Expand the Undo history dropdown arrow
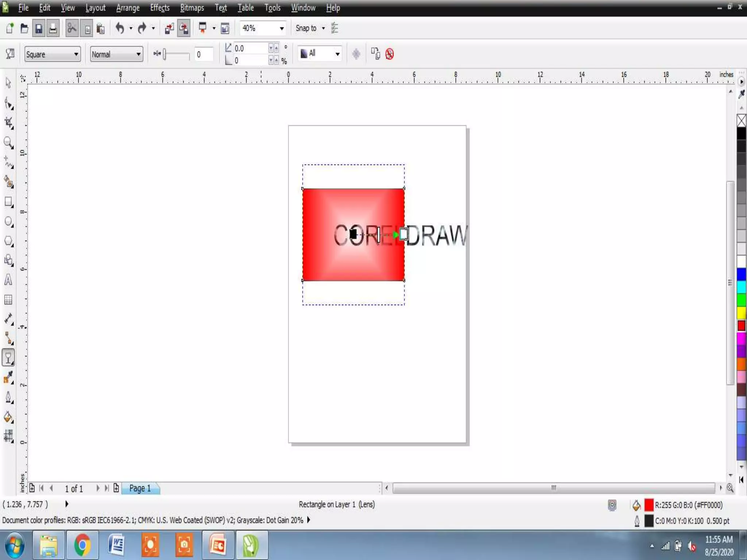The width and height of the screenshot is (747, 560). point(131,28)
